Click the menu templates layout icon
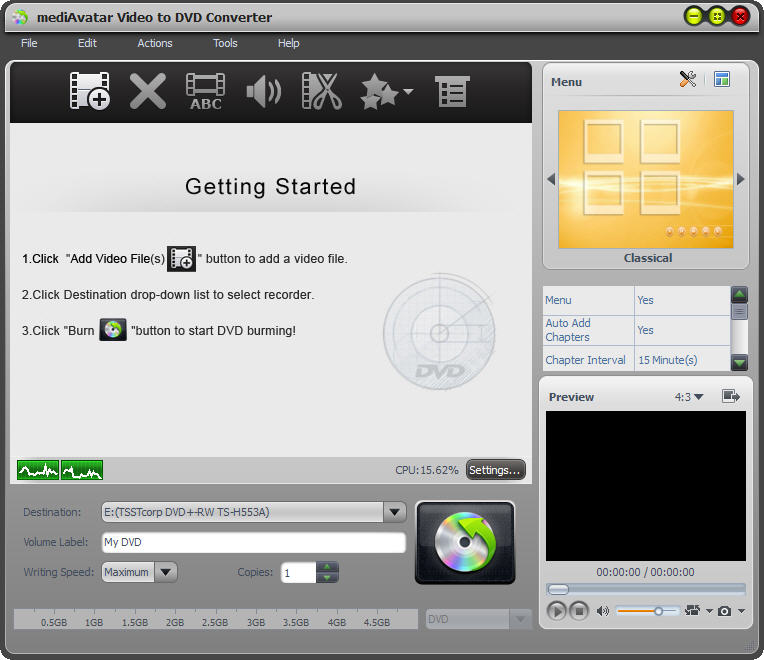Viewport: 764px width, 660px height. pyautogui.click(x=722, y=79)
